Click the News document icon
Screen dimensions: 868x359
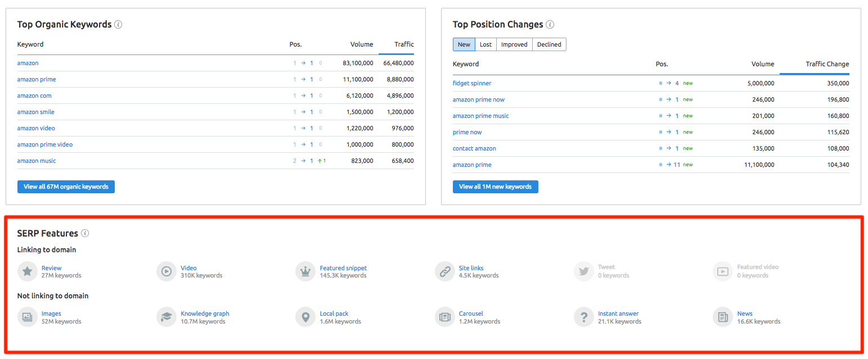pos(722,317)
